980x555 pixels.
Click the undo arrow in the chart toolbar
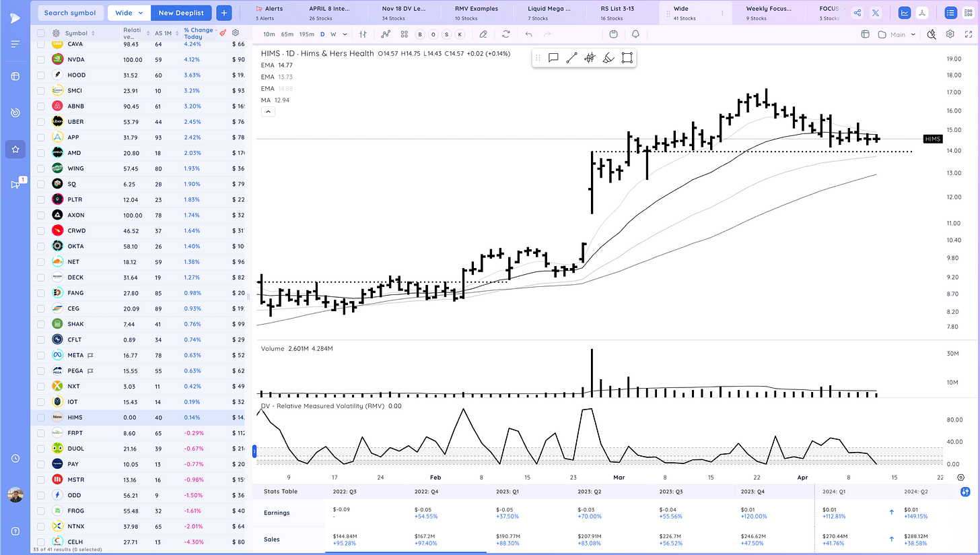pyautogui.click(x=528, y=34)
